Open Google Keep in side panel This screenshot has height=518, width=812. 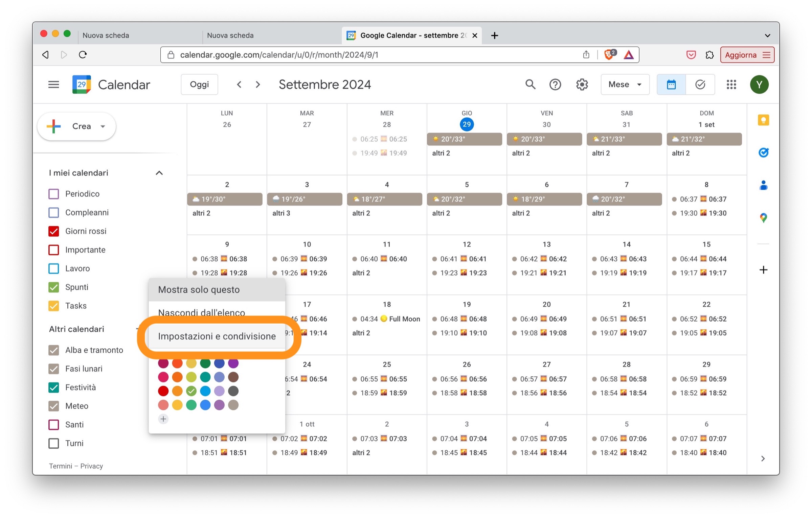tap(763, 120)
